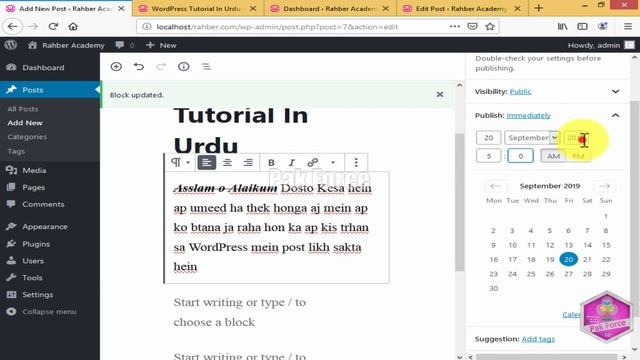Open block More options menu
640x360 pixels.
coord(356,162)
